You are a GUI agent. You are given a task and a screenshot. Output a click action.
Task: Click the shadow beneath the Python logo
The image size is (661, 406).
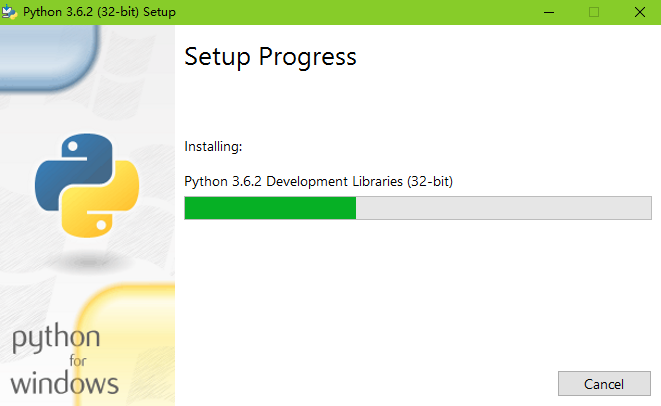click(89, 262)
